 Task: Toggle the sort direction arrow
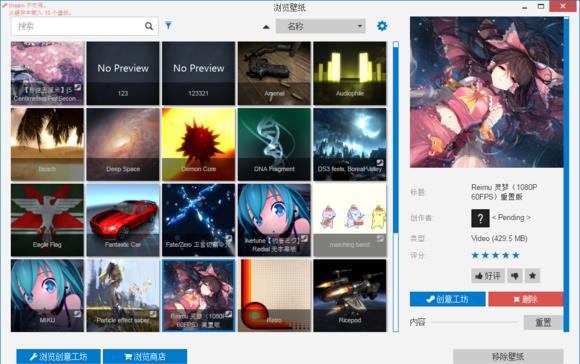click(x=266, y=27)
